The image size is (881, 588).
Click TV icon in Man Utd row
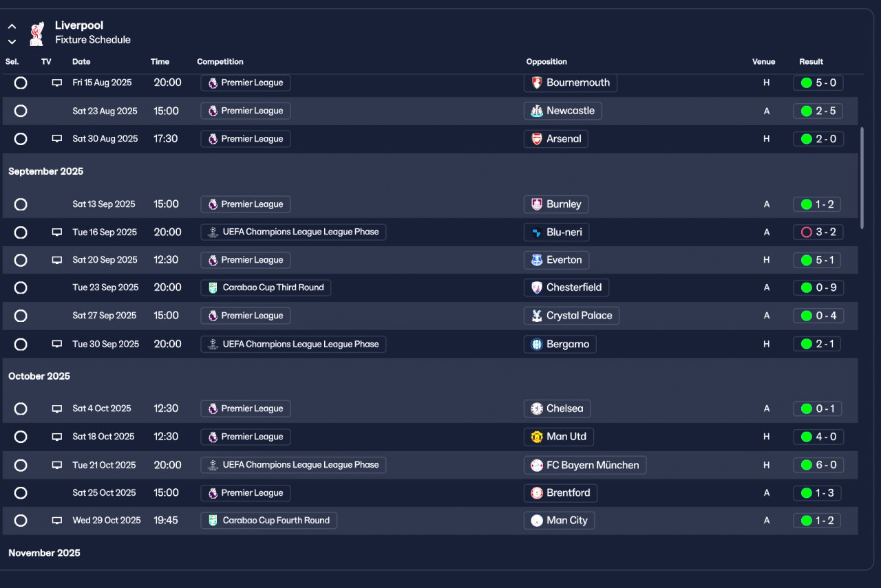point(57,437)
